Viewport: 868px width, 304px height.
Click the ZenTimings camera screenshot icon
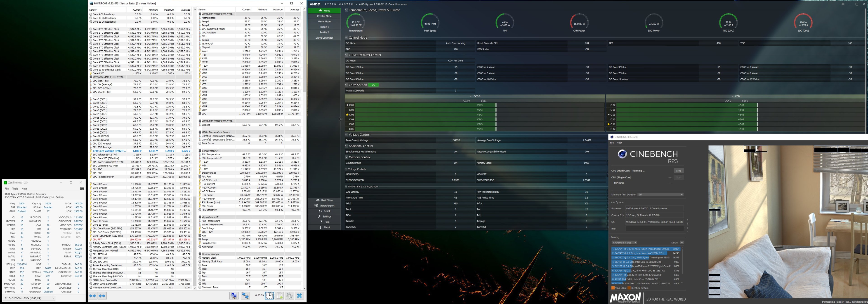coord(82,189)
